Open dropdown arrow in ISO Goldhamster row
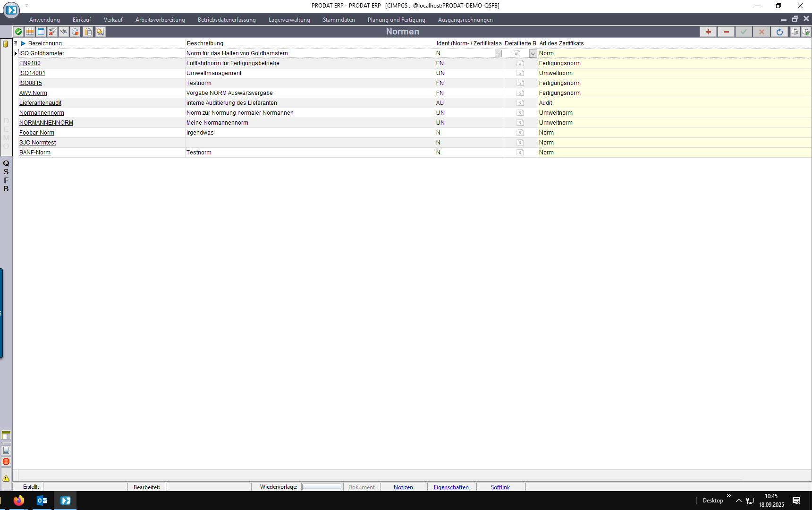Screen dimensions: 812x510 click(x=533, y=53)
